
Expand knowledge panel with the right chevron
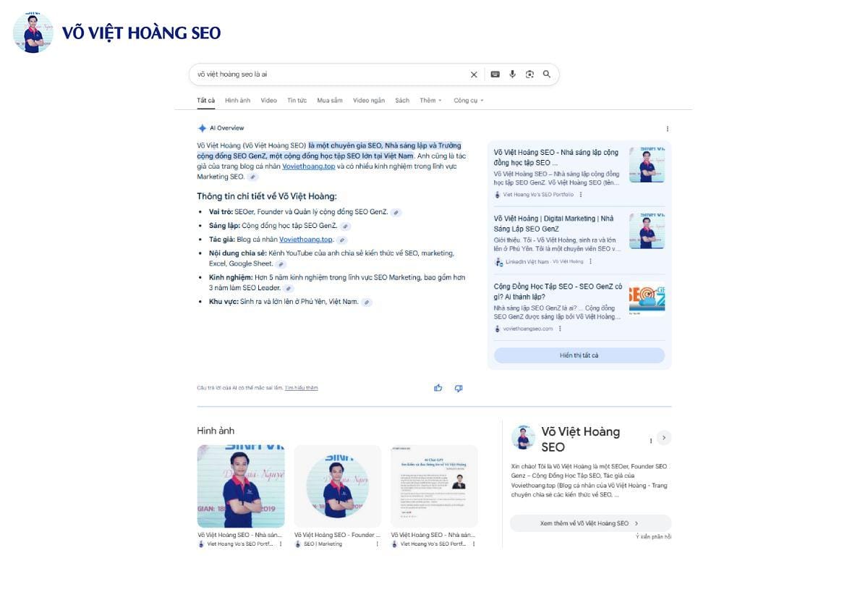664,438
